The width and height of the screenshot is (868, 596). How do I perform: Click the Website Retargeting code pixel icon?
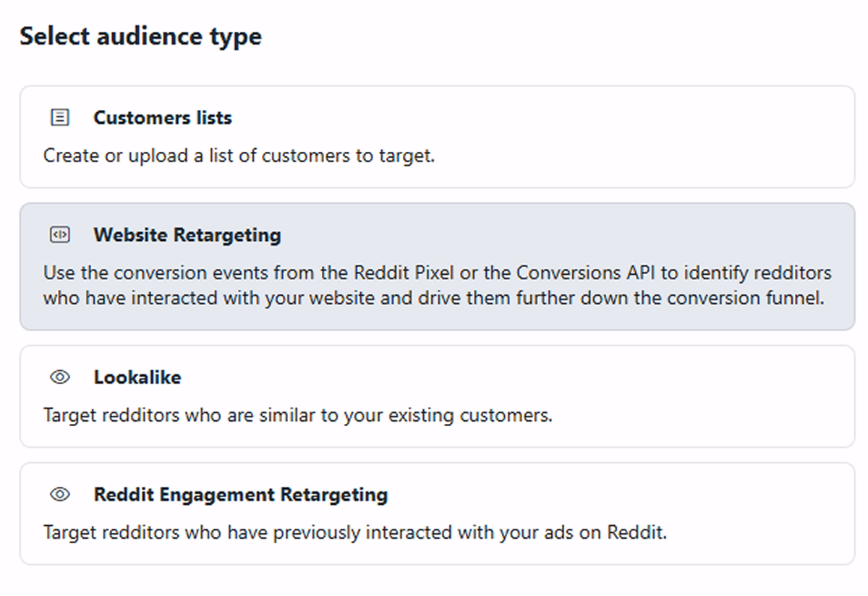61,234
